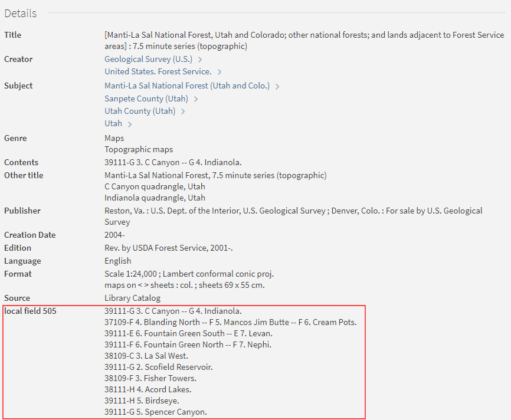Screen dimensions: 511x420
Task: Select the Sanpete County (Utah) subject link
Action: point(146,99)
